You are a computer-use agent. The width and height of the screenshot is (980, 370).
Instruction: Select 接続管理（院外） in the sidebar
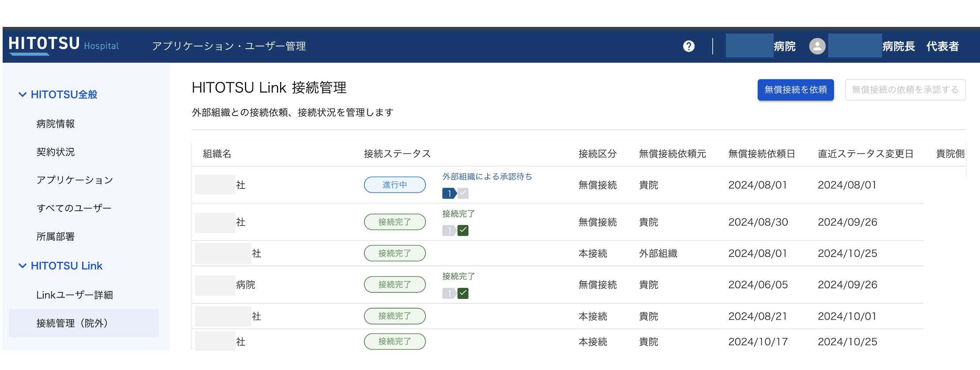tap(72, 323)
